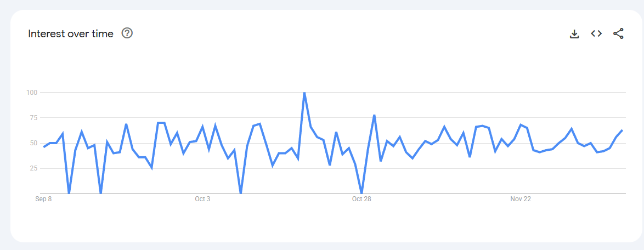Click the zero dip shortly after Oct 3

click(241, 193)
